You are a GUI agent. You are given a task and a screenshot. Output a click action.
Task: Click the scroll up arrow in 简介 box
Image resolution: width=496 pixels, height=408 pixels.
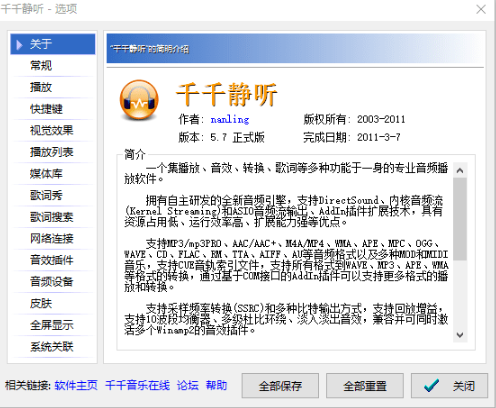(x=460, y=171)
